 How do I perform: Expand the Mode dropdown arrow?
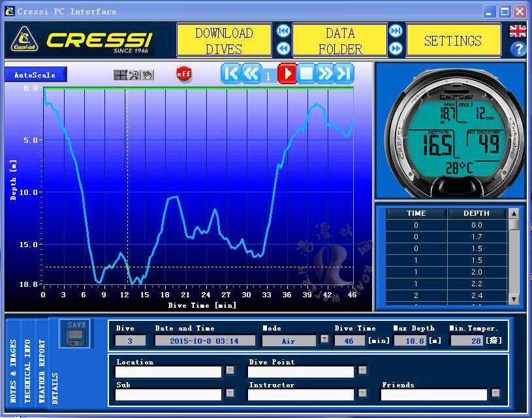(324, 339)
